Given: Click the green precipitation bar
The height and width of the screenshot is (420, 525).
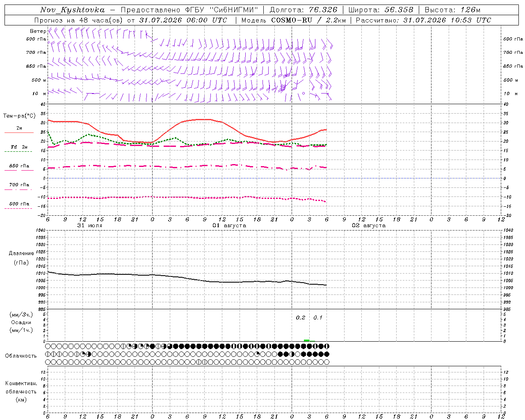Looking at the screenshot, I should (307, 340).
